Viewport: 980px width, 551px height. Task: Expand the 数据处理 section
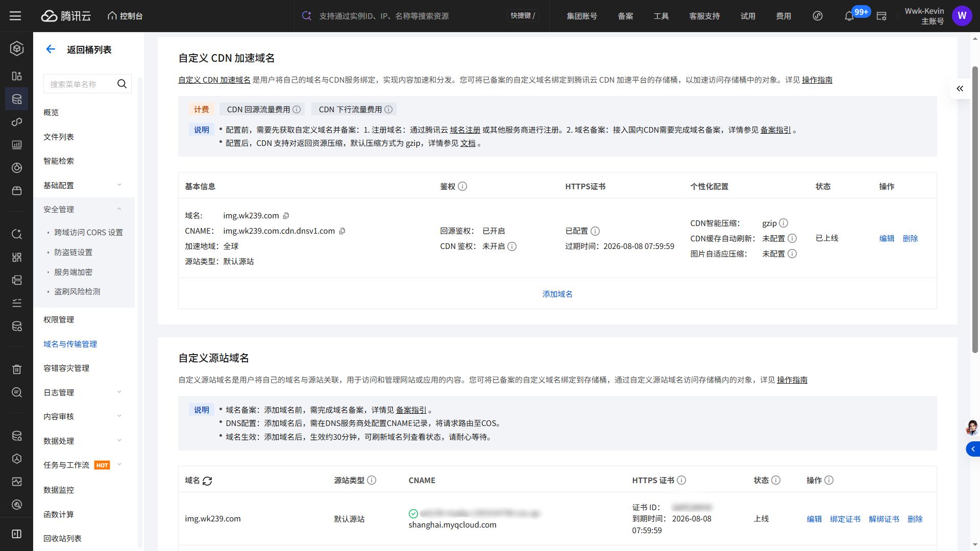[x=83, y=441]
